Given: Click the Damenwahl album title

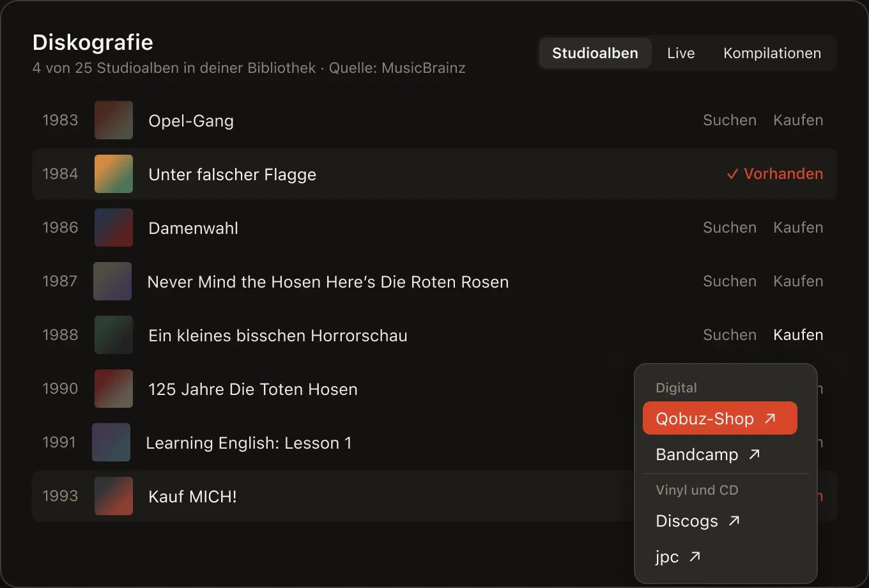Looking at the screenshot, I should tap(194, 228).
